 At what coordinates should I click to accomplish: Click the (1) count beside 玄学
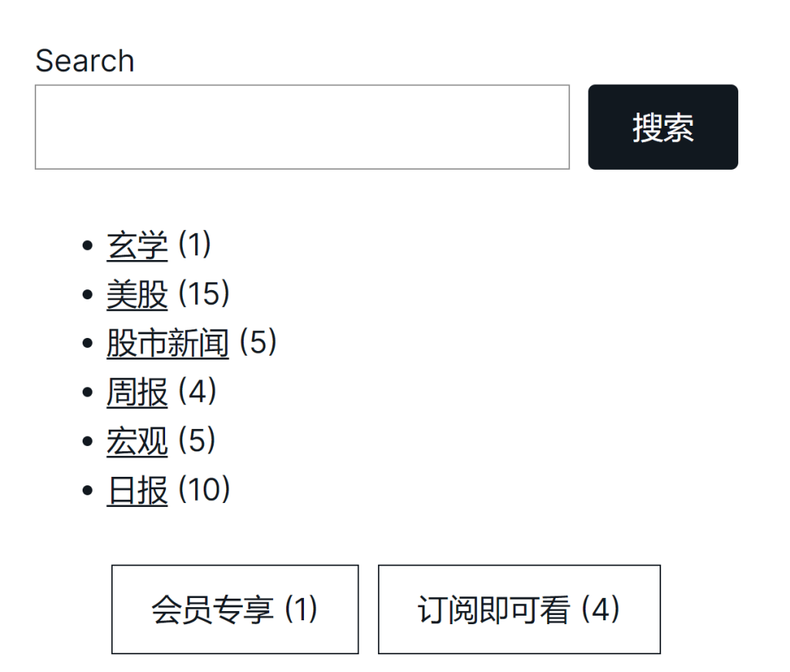[x=194, y=245]
